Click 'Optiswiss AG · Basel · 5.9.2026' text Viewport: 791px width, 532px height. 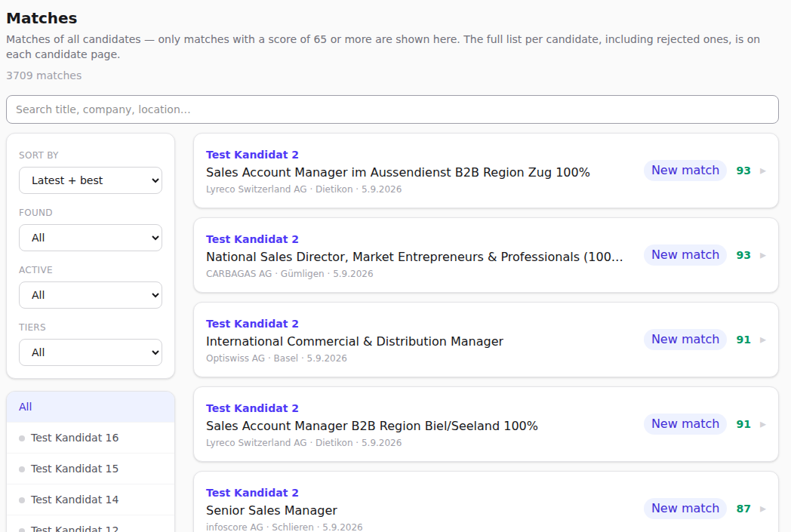coord(276,358)
